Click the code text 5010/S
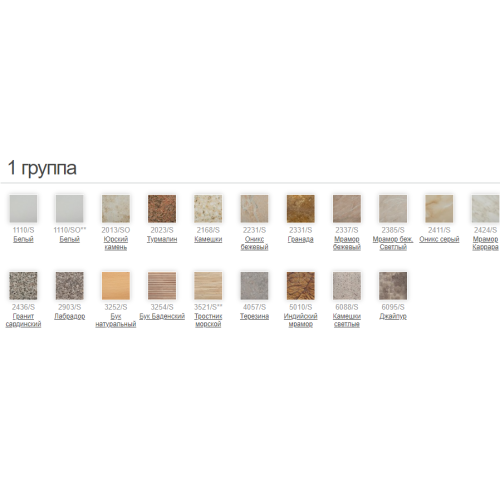Screen dimensions: 500x500 (301, 307)
